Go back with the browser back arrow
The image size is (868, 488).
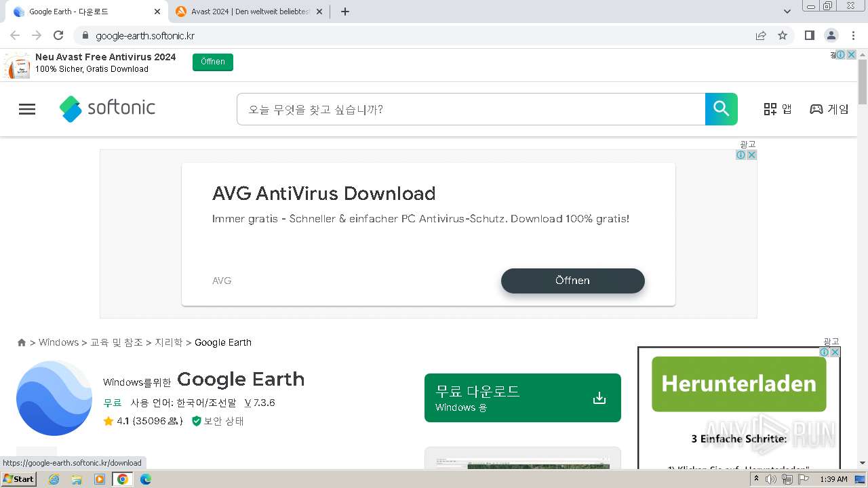click(x=15, y=35)
